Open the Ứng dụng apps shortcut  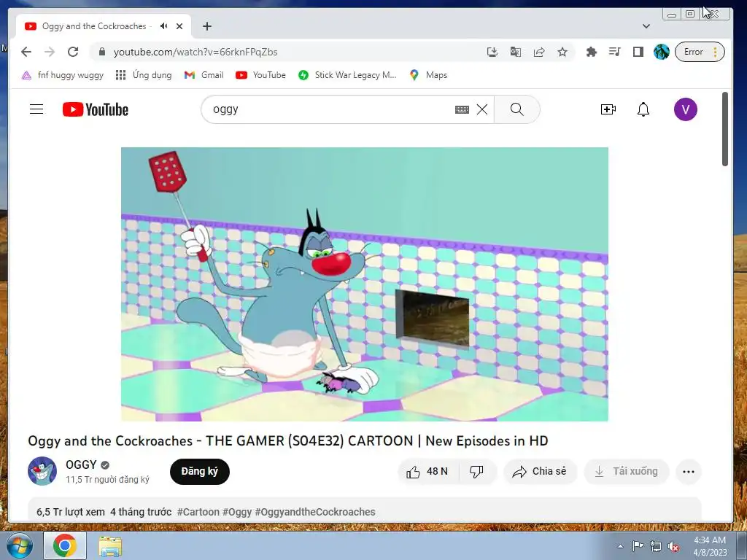click(x=144, y=75)
